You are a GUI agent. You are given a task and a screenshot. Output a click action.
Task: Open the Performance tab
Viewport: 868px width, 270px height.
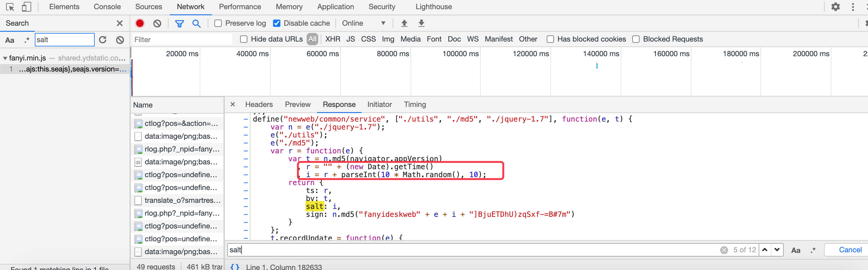(x=240, y=7)
